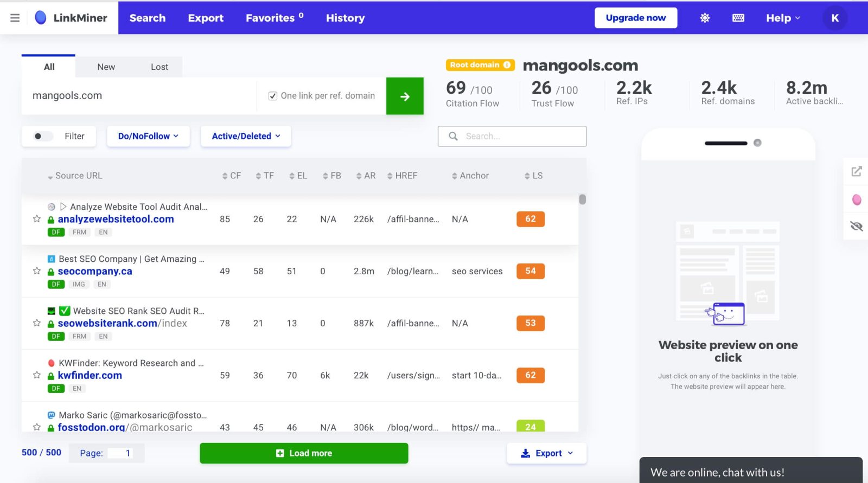Image resolution: width=868 pixels, height=483 pixels.
Task: Click the Load more button
Action: pyautogui.click(x=304, y=453)
